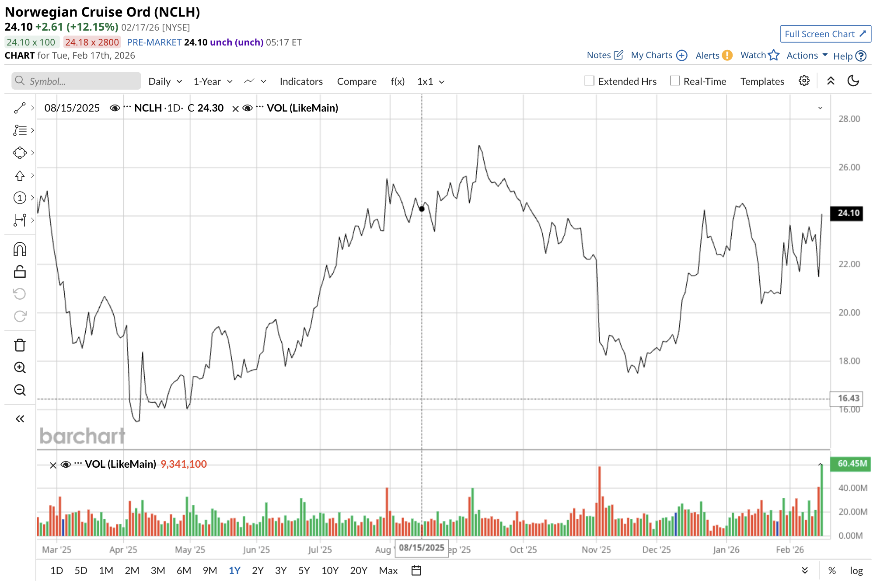Switch to dark mode moon icon
The width and height of the screenshot is (880, 588).
(x=853, y=81)
